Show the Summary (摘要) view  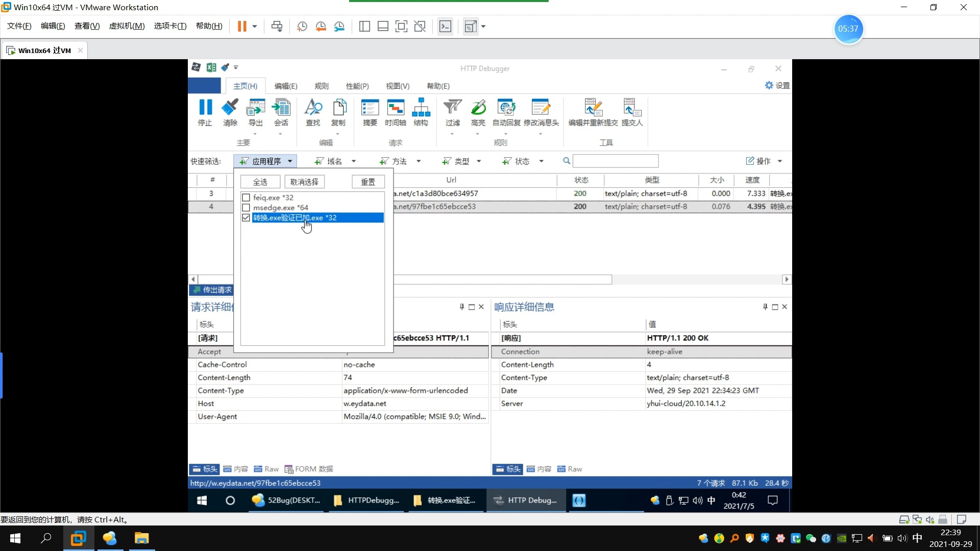point(370,112)
